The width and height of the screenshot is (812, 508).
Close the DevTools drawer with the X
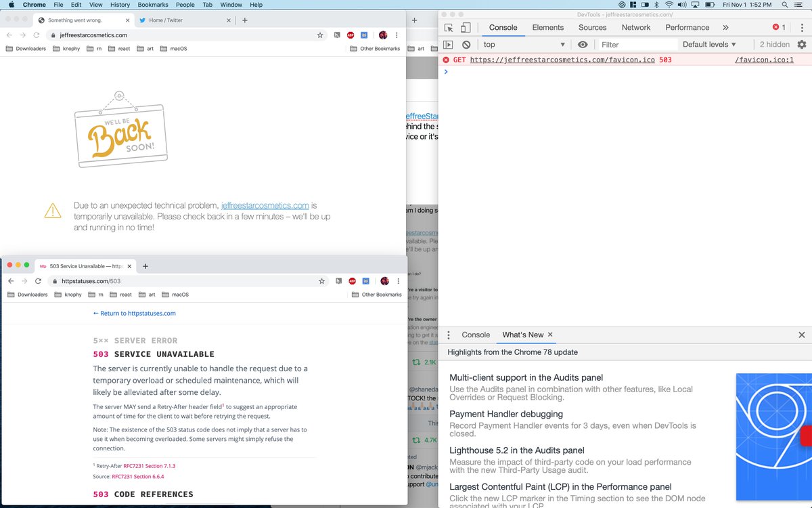(x=802, y=335)
